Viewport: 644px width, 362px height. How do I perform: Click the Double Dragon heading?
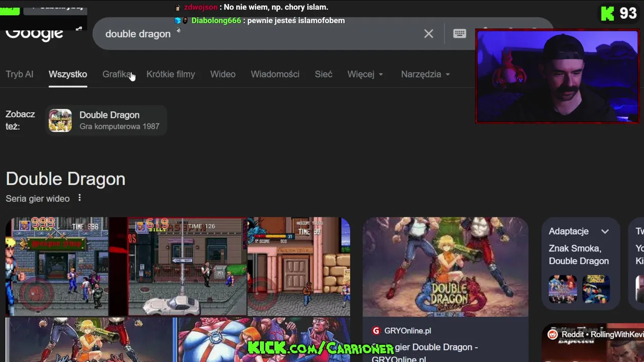65,179
